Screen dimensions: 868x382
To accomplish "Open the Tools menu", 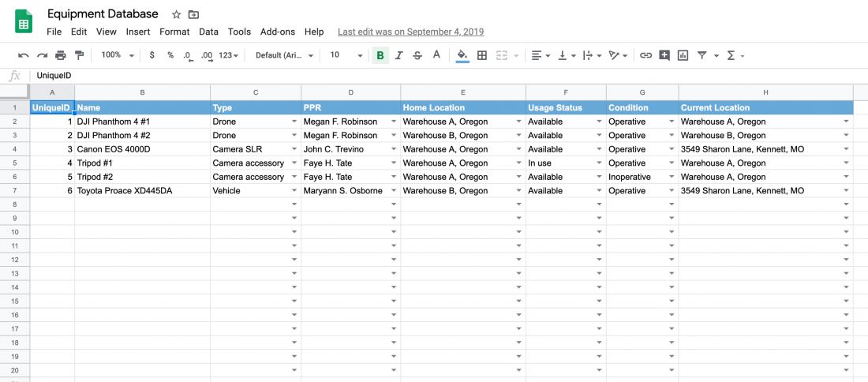I will [x=239, y=32].
